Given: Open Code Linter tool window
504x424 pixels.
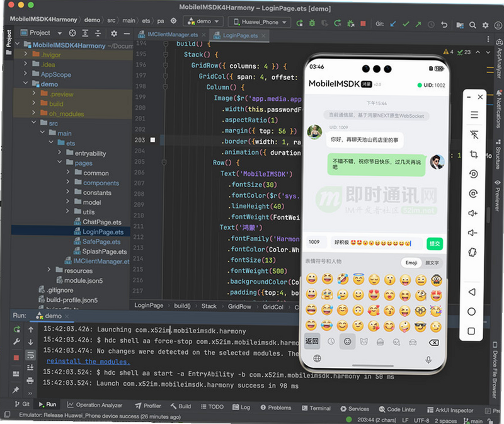Looking at the screenshot, I should (397, 410).
